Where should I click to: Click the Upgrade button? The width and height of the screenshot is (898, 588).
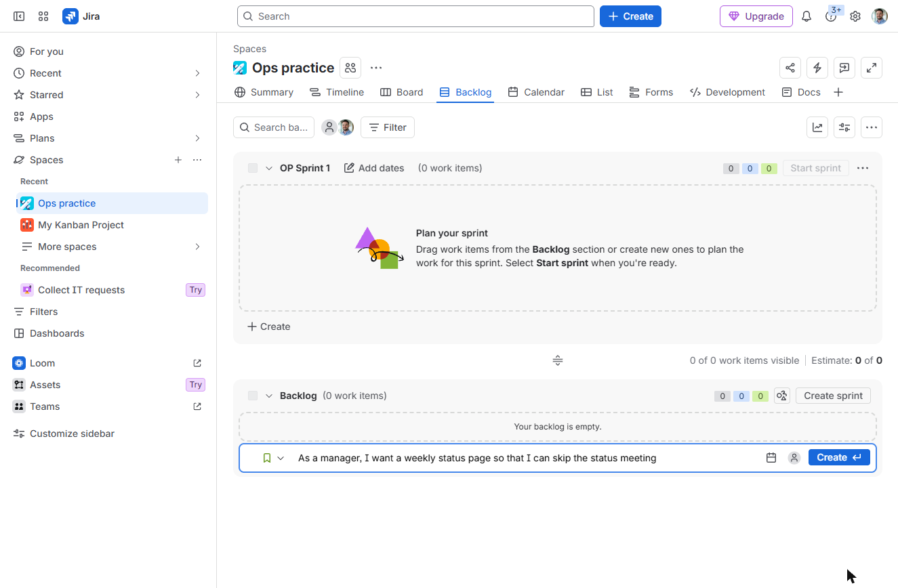[756, 16]
